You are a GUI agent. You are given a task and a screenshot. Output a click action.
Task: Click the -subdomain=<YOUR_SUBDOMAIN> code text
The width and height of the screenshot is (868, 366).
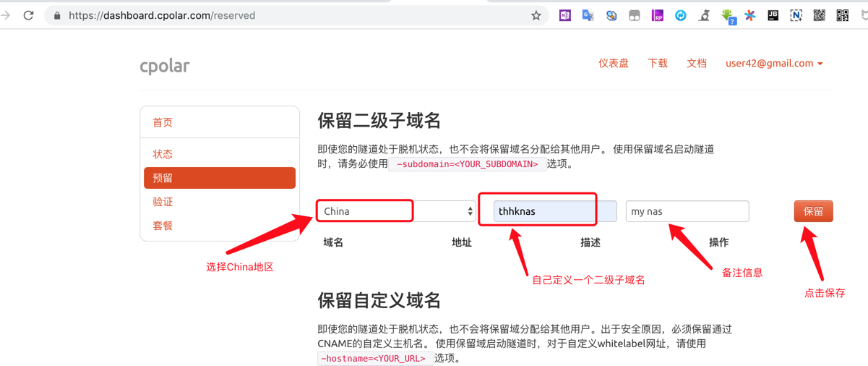point(468,164)
